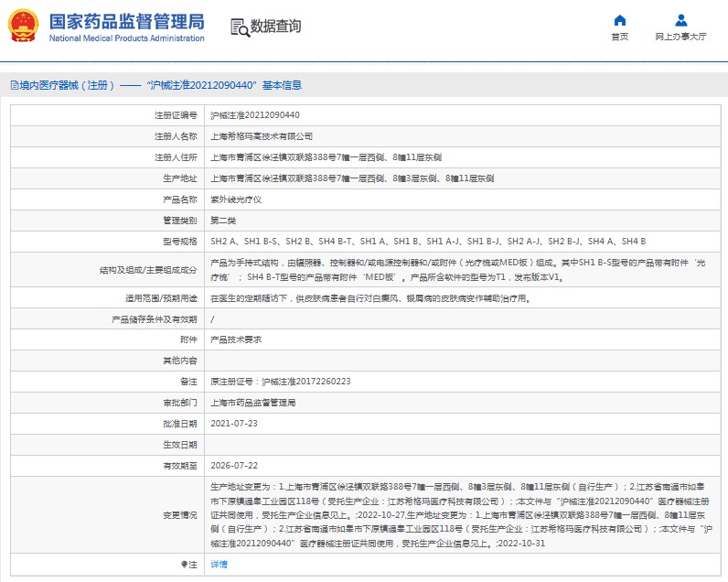
Task: Click the 有效期至 row label
Action: click(180, 466)
